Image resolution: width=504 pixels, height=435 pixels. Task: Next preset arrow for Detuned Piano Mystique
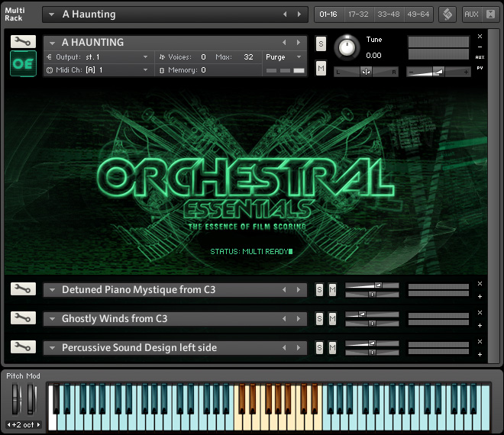tap(299, 290)
